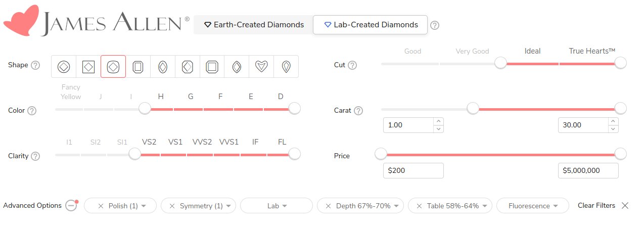Open the Cut help question mark
The height and width of the screenshot is (228, 644).
(x=352, y=65)
